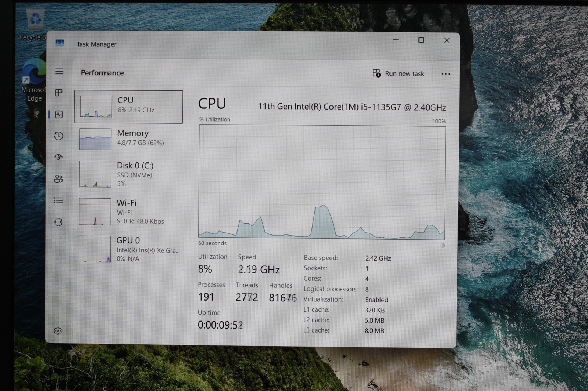Select the Recycle Bin desktop icon

[x=34, y=25]
